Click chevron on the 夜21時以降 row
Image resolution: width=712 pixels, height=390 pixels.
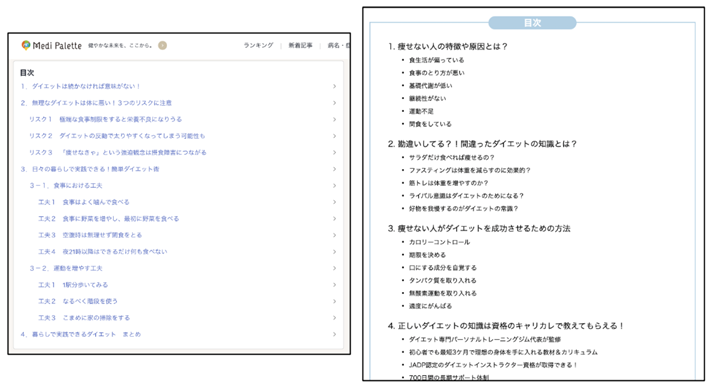click(x=334, y=252)
